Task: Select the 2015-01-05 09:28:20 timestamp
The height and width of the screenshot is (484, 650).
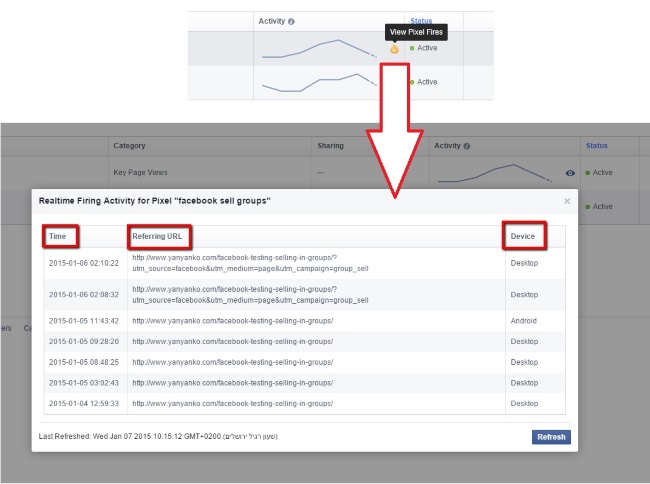Action: click(x=84, y=341)
